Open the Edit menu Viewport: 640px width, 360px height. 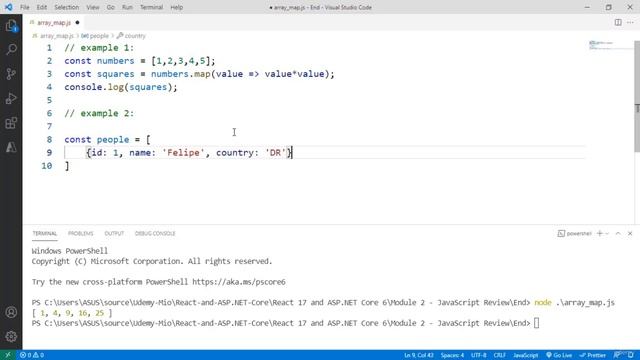point(42,7)
